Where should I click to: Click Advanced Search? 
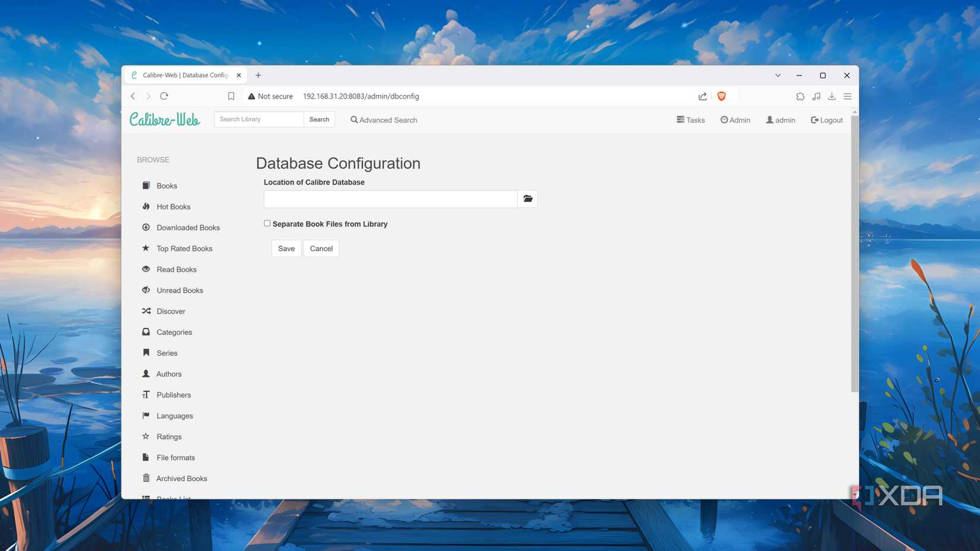384,119
